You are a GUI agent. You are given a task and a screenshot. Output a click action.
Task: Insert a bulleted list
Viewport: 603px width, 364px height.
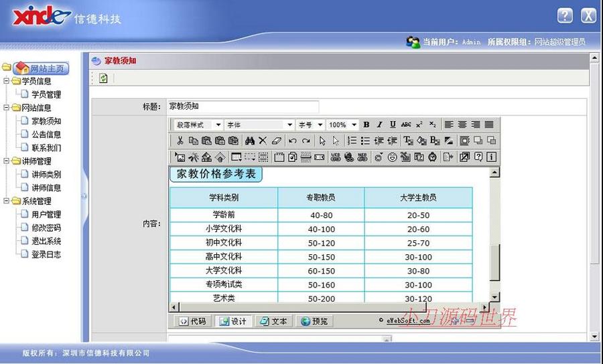coord(365,141)
